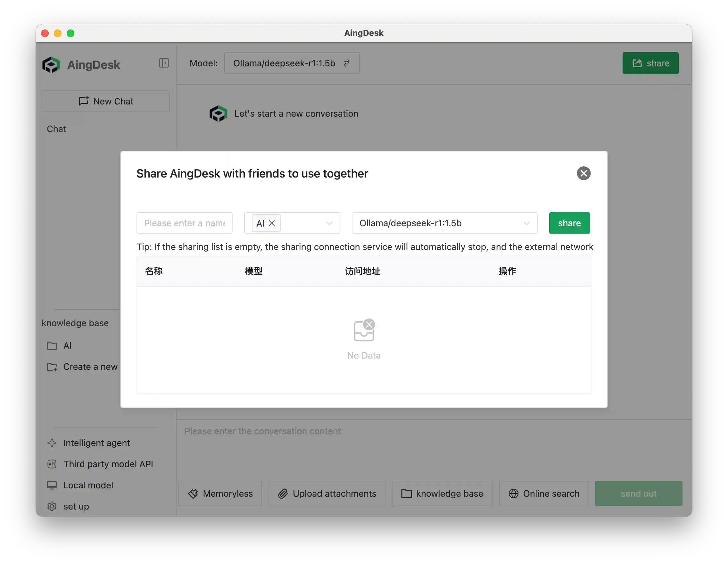This screenshot has height=564, width=728.
Task: Click the name input field
Action: (x=184, y=223)
